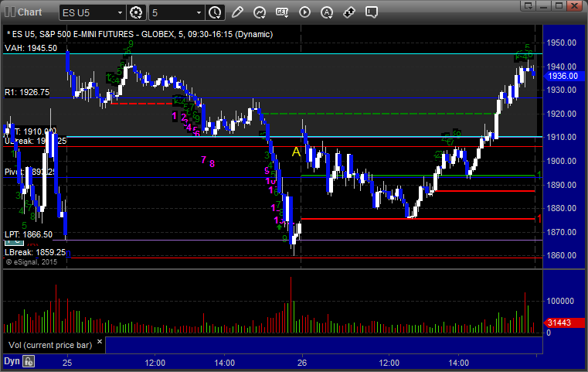588x372 pixels.
Task: Minimize the chart window
Action: pyautogui.click(x=544, y=5)
